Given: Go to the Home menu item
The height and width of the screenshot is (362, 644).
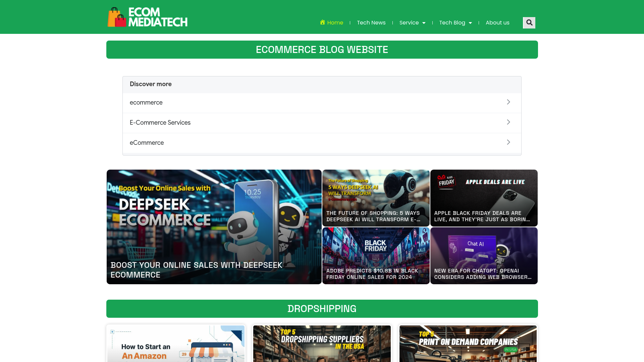Looking at the screenshot, I should 331,22.
